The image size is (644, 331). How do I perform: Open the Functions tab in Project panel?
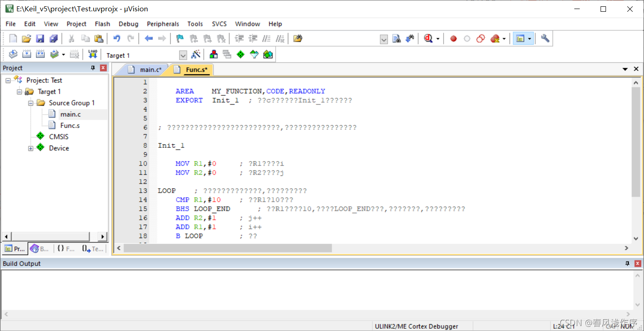(x=66, y=249)
